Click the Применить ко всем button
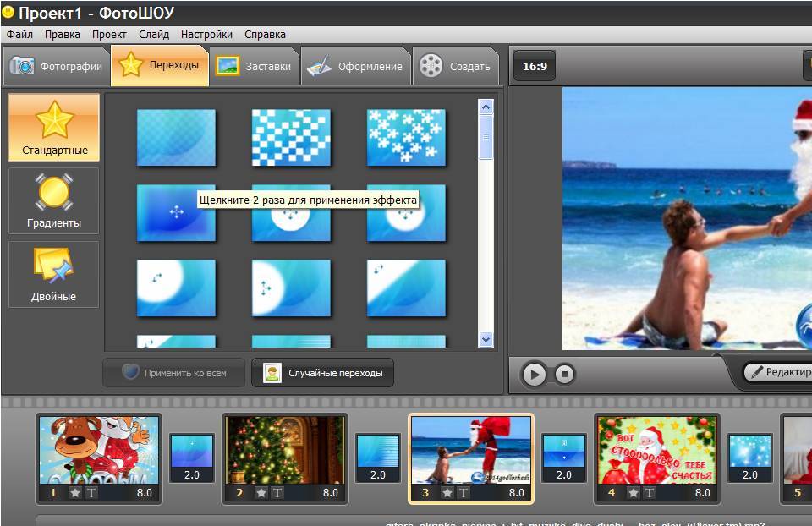This screenshot has height=526, width=812. tap(174, 373)
